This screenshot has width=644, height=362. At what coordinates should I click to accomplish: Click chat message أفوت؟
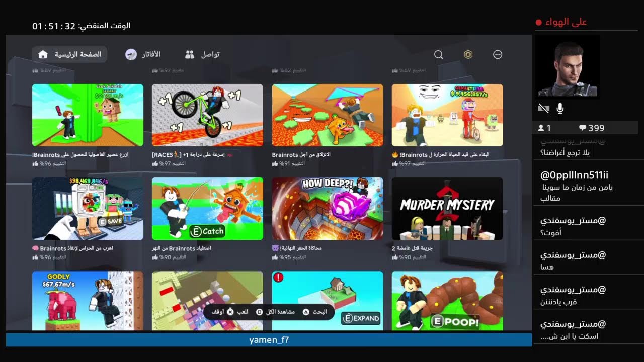click(x=551, y=233)
